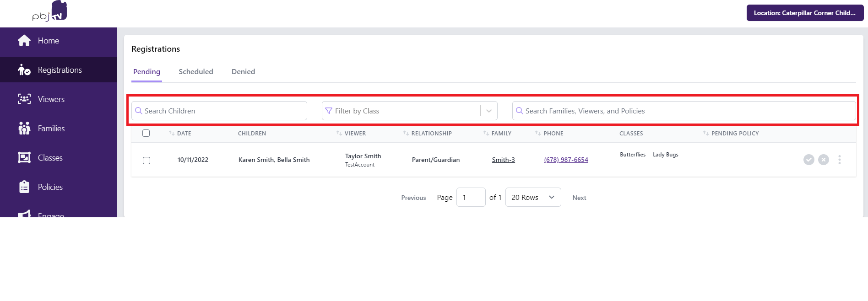Viewport: 868px width, 301px height.
Task: Switch to the Pending tab
Action: [146, 72]
